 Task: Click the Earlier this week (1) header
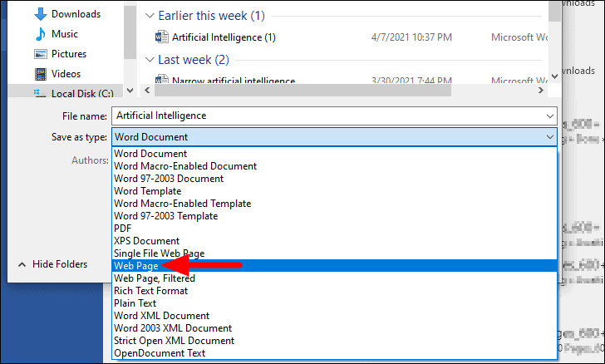[211, 16]
